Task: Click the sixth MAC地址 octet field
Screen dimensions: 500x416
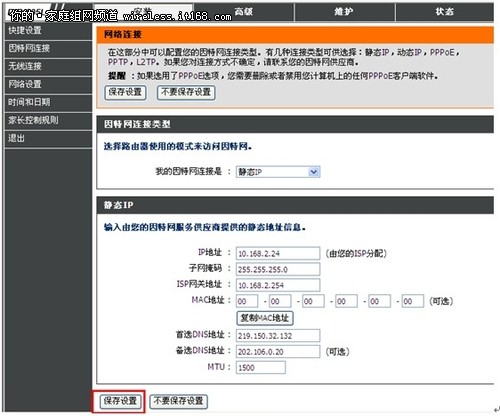Action: (413, 301)
